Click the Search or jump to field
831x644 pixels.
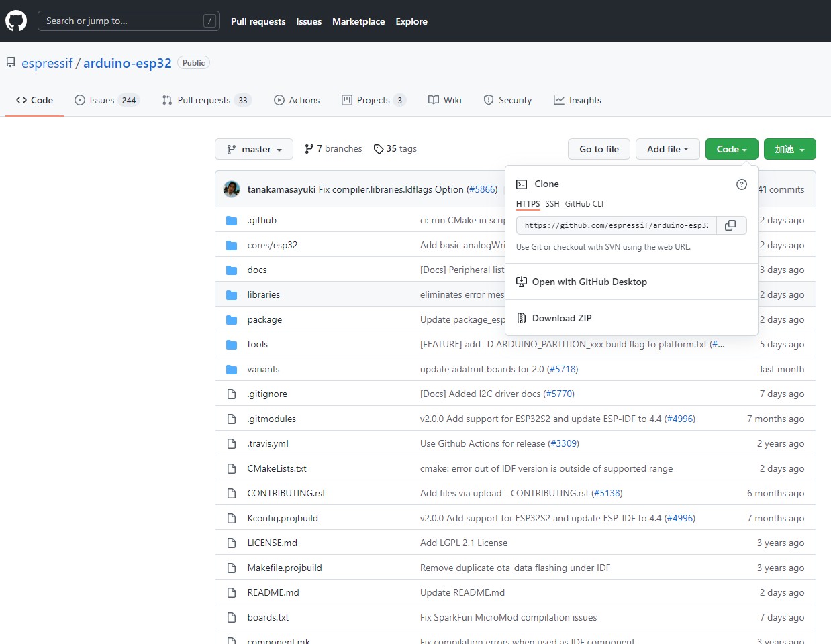(x=129, y=21)
